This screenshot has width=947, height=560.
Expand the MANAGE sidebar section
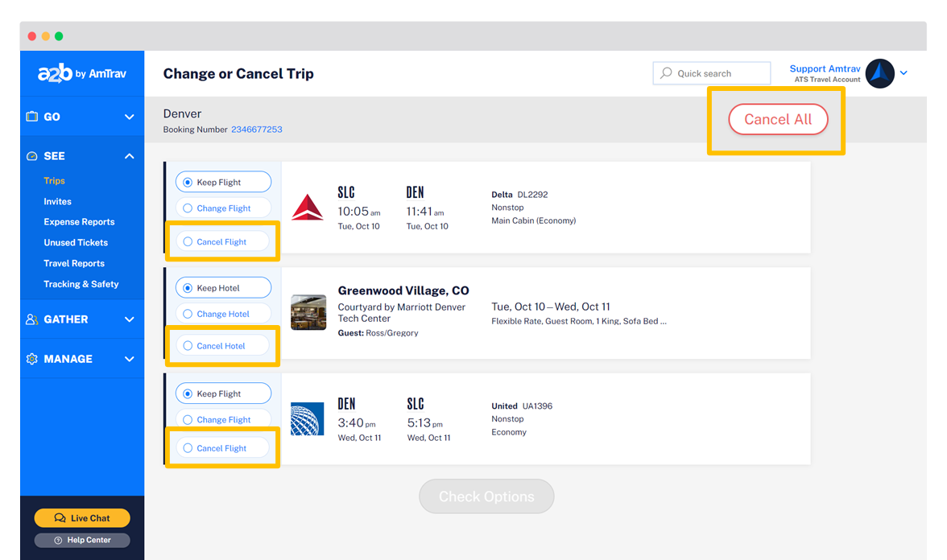(x=128, y=359)
